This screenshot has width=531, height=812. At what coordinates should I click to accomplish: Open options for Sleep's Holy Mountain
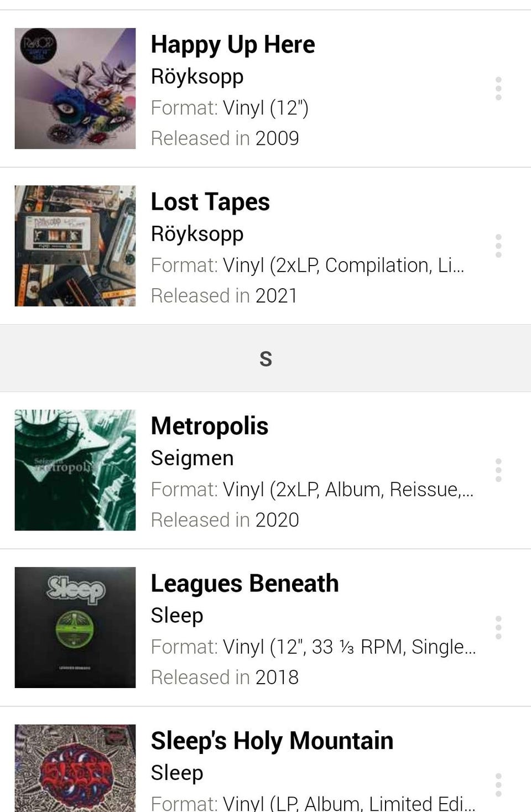click(x=498, y=784)
